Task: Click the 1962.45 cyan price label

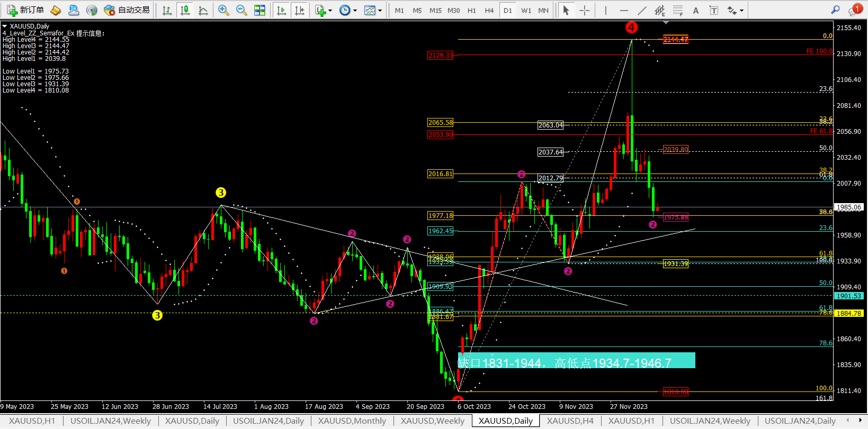Action: click(441, 231)
